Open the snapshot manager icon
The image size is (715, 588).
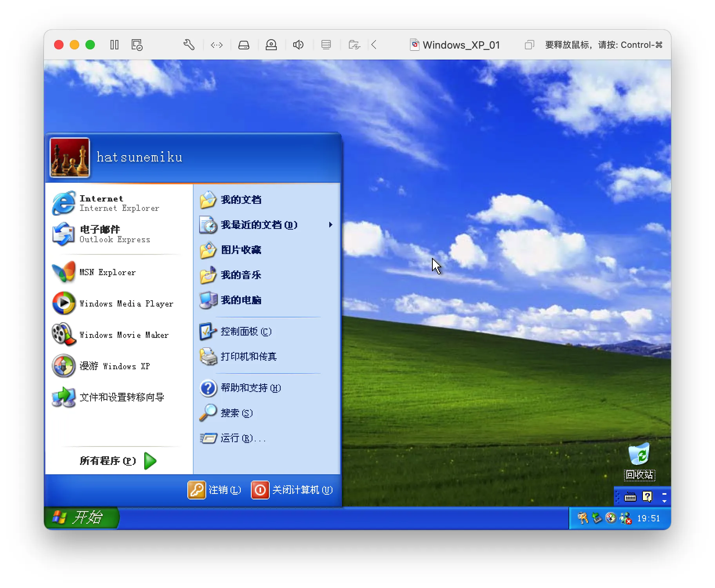(137, 45)
